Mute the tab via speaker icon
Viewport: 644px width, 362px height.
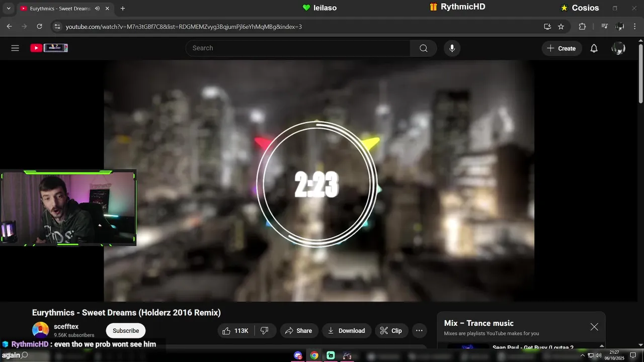click(97, 9)
